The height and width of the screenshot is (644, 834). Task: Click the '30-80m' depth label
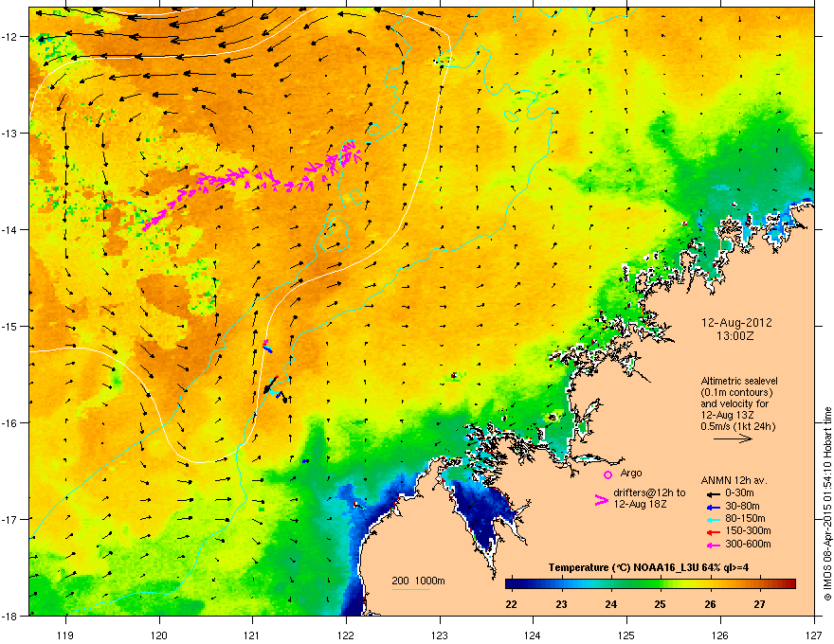742,507
